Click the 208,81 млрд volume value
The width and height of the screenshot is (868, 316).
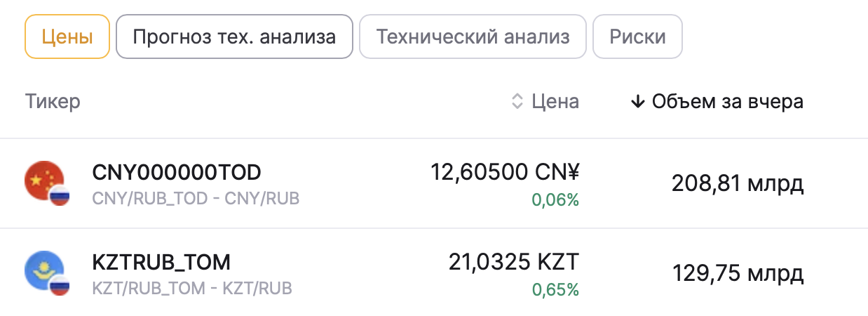pos(738,184)
